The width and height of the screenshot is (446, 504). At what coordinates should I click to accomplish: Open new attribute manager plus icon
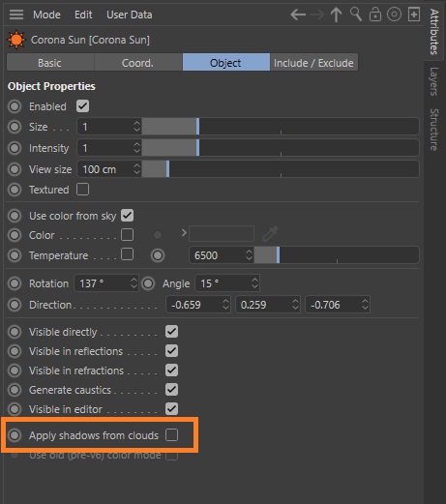coord(414,15)
